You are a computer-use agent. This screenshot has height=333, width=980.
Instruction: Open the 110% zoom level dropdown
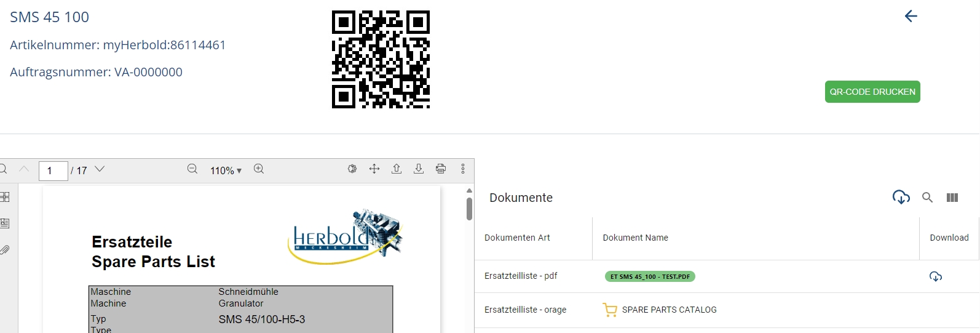click(x=226, y=171)
